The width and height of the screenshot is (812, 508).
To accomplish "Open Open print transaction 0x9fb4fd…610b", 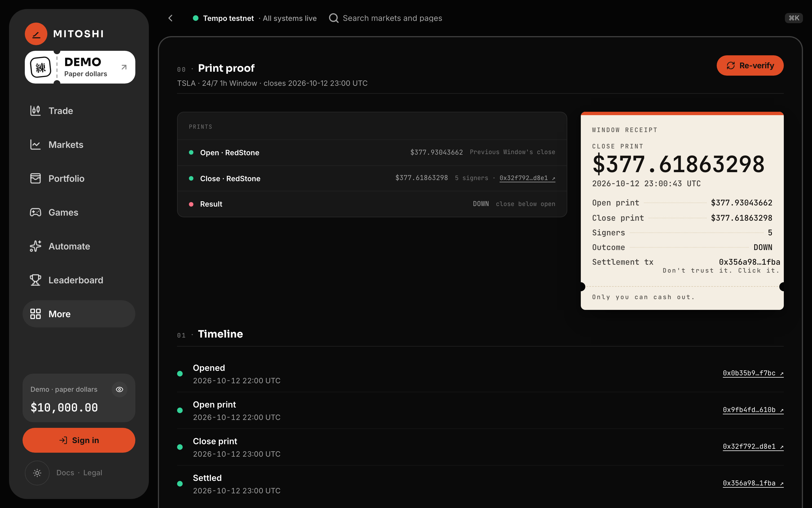I will coord(753,410).
